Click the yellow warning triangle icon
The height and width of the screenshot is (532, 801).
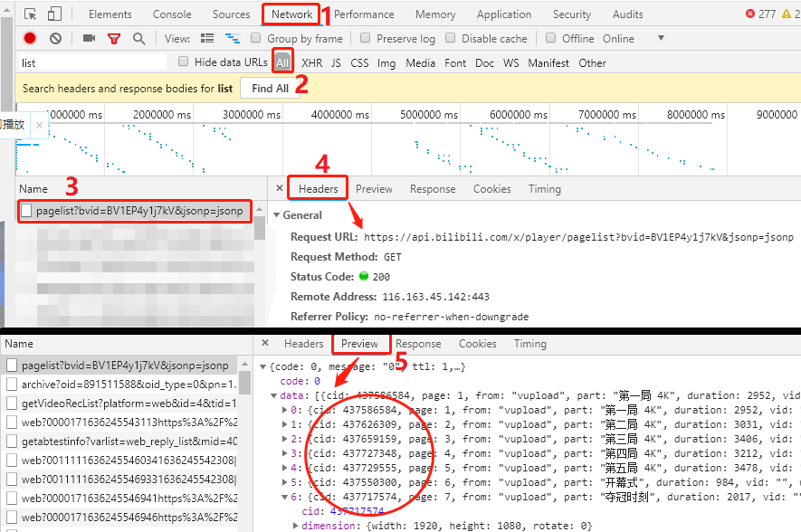[787, 14]
